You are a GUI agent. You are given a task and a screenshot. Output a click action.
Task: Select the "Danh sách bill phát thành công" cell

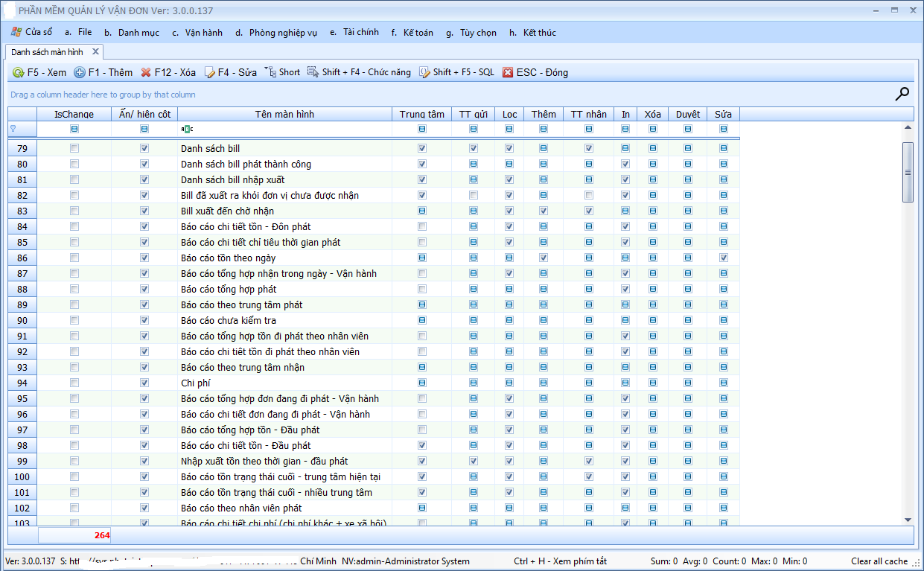(284, 164)
